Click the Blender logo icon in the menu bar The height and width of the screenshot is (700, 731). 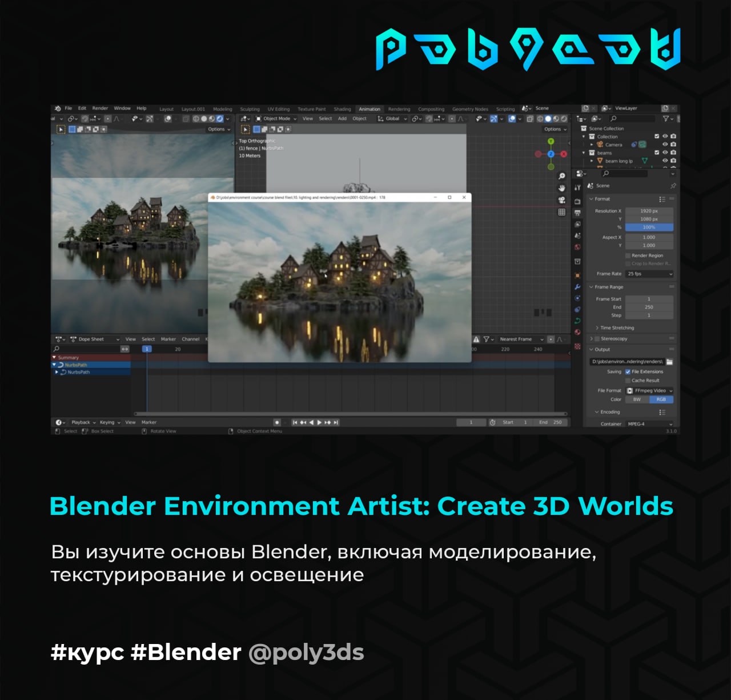pyautogui.click(x=58, y=109)
